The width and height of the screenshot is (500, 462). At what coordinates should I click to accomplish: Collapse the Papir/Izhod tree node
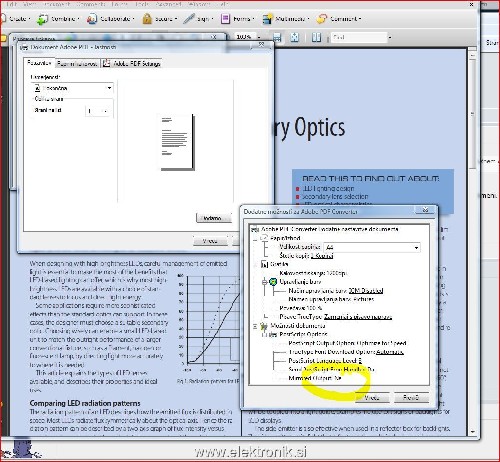[x=255, y=238]
